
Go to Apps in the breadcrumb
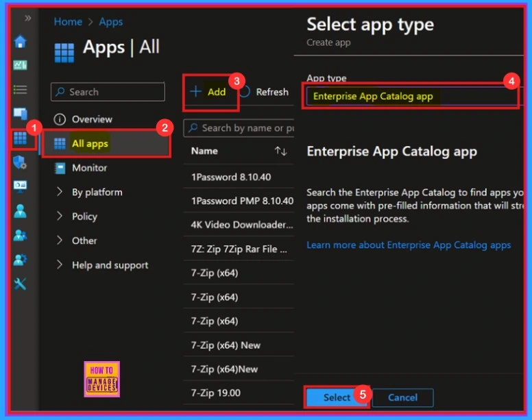[111, 22]
